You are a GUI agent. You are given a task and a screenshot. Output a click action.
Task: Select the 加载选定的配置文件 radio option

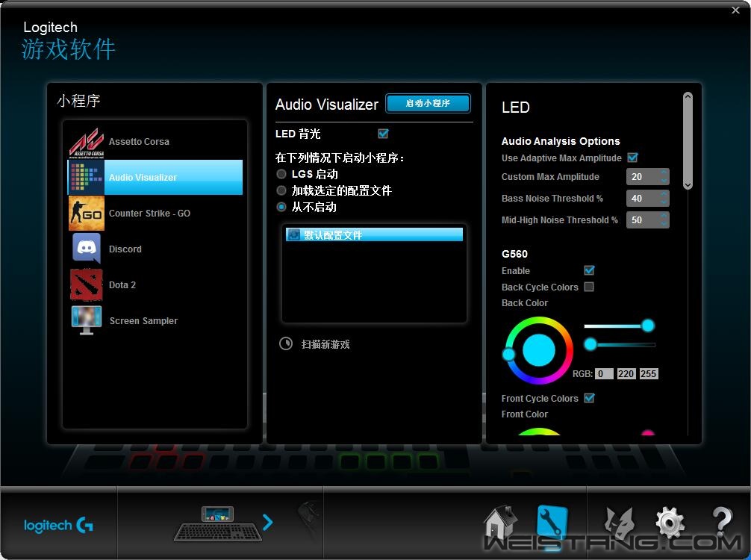(x=281, y=190)
